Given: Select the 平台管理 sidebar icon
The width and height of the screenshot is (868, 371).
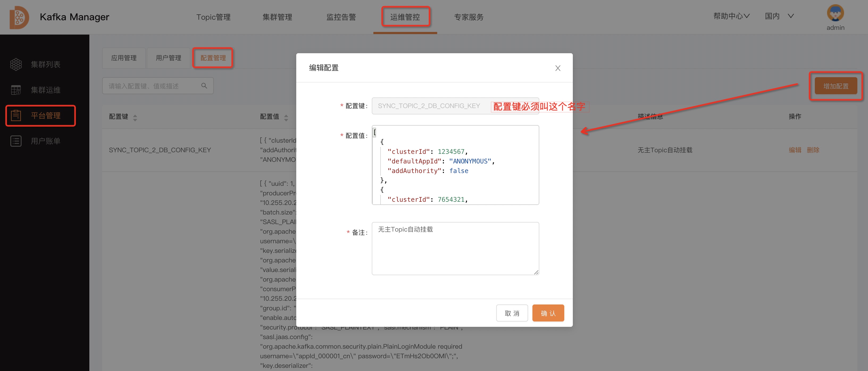Looking at the screenshot, I should 16,115.
